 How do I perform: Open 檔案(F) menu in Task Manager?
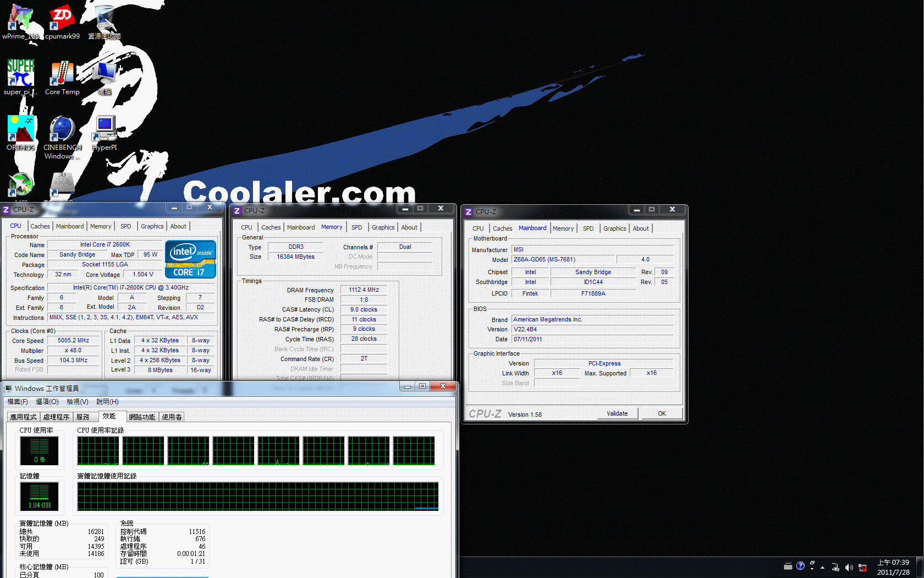click(x=18, y=402)
